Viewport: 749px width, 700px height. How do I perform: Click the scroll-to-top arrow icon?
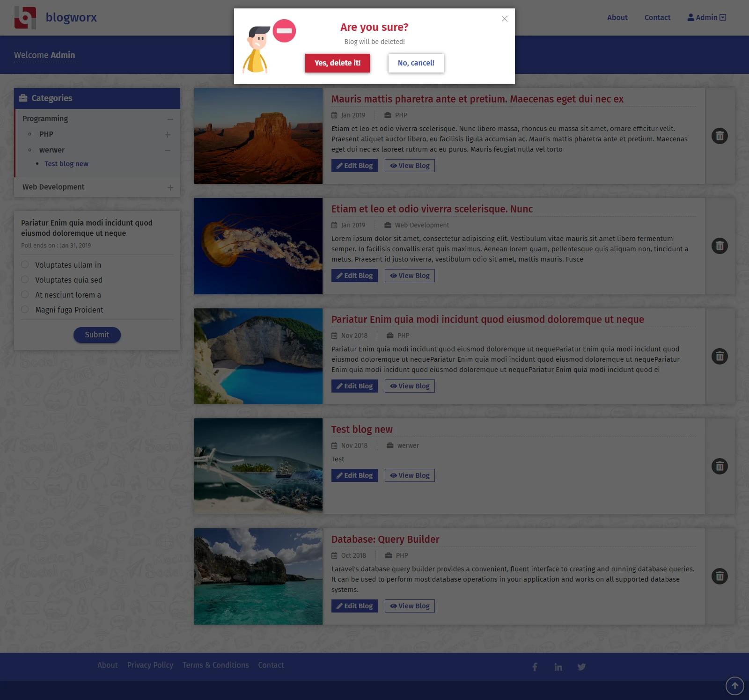tap(734, 686)
